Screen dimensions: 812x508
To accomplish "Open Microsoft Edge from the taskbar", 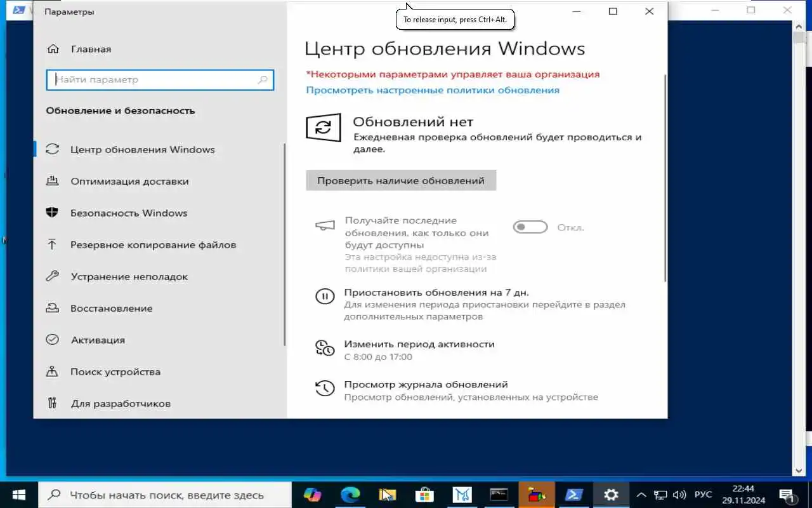I will pos(350,495).
